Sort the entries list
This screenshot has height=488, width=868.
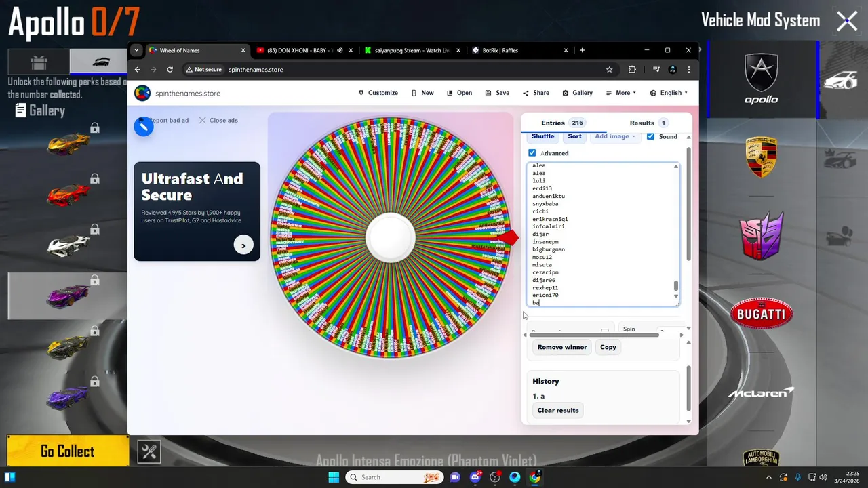tap(575, 136)
